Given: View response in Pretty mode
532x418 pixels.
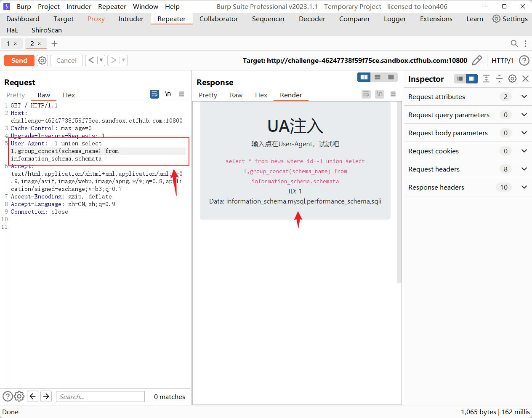Looking at the screenshot, I should [208, 95].
